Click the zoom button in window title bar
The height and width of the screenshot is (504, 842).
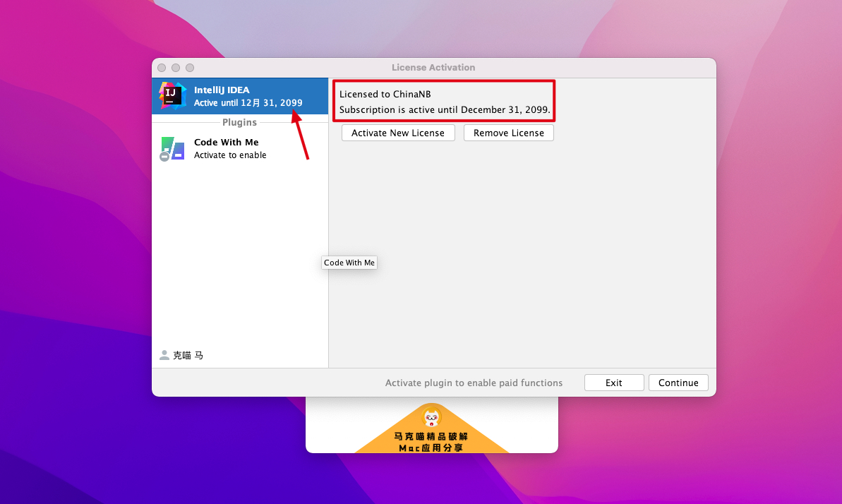(x=190, y=68)
